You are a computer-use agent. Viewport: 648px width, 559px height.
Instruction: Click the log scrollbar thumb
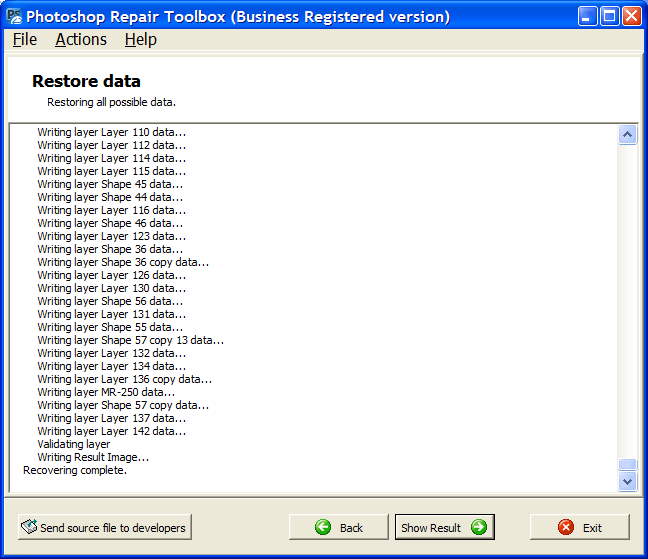point(627,464)
